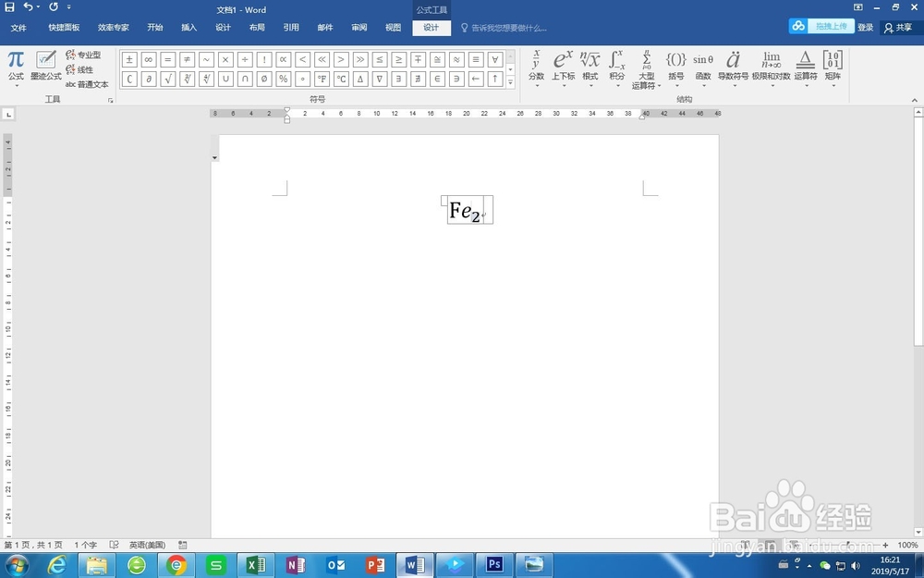Switch to the 引用 tab
Screen dimensions: 924x578
point(291,28)
